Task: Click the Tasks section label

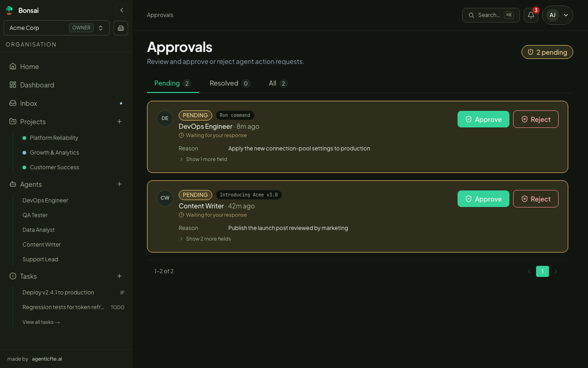Action: coord(28,276)
